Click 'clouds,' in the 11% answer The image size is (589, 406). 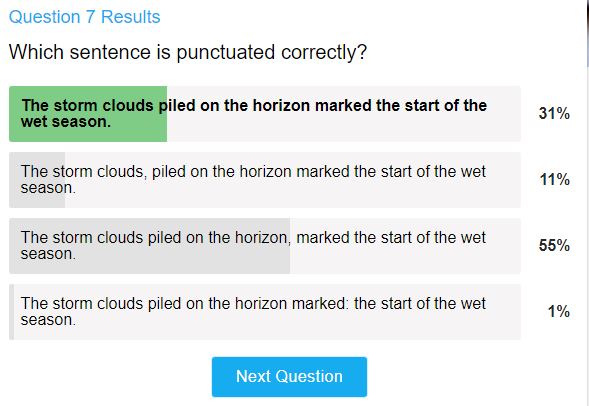point(122,172)
